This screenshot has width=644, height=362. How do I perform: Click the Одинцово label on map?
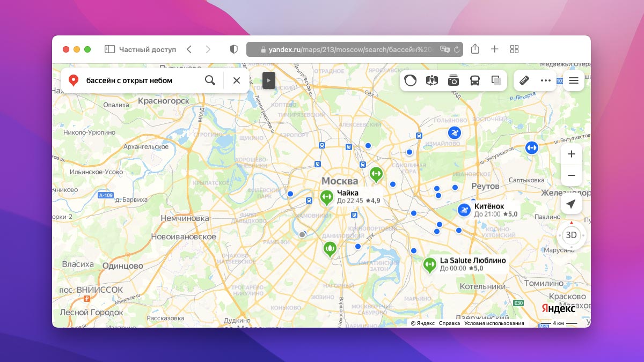122,265
